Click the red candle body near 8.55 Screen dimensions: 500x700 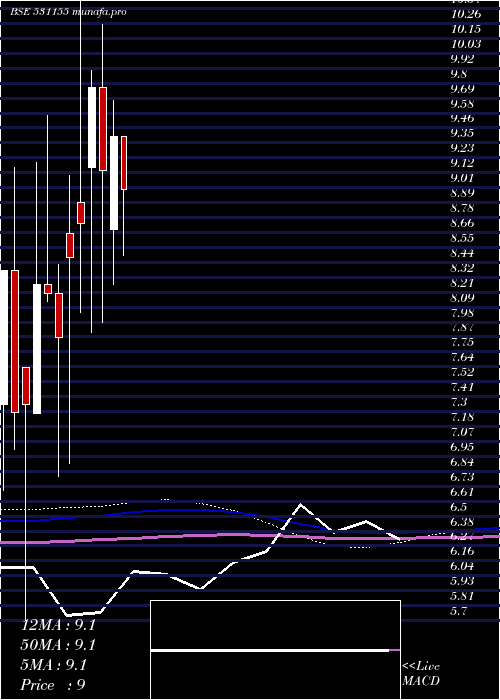(x=70, y=245)
